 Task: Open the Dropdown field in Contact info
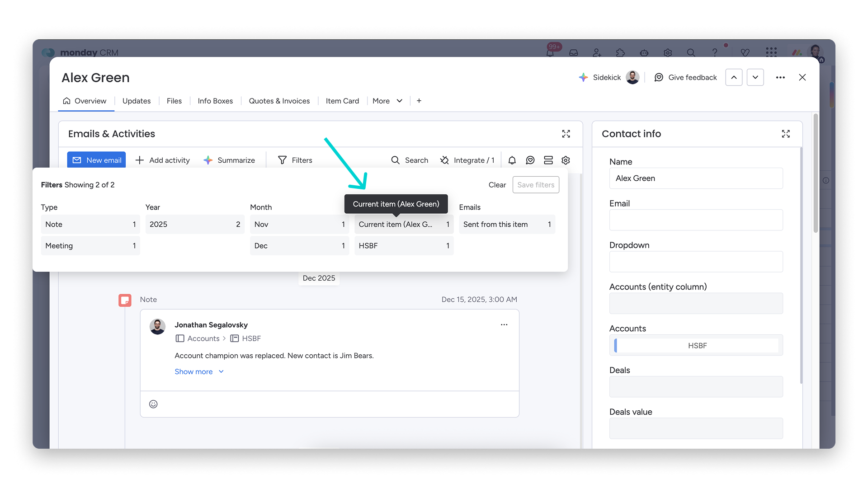pos(696,262)
